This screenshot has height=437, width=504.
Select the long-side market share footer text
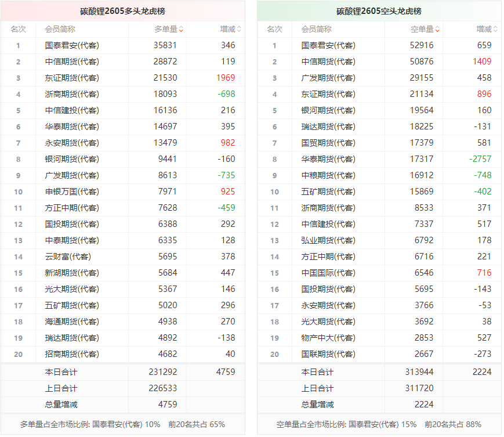(122, 424)
